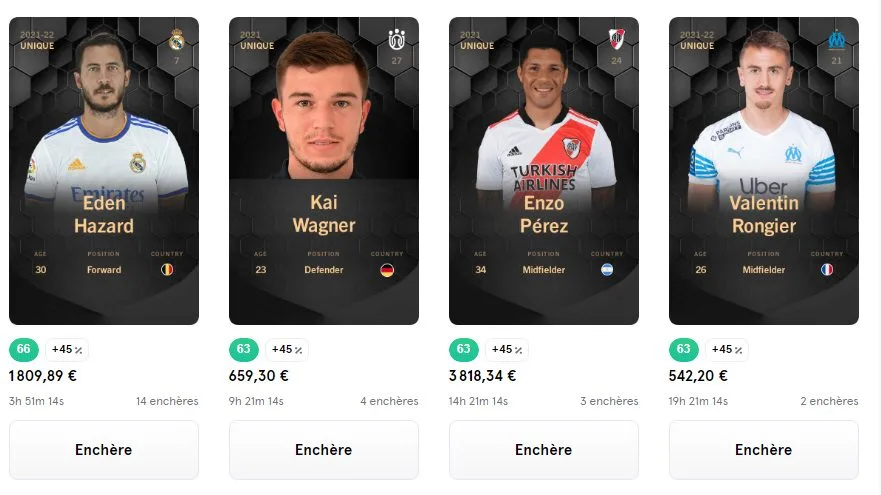Click Enchère button for Eden Hazard
The height and width of the screenshot is (495, 881).
click(x=104, y=449)
